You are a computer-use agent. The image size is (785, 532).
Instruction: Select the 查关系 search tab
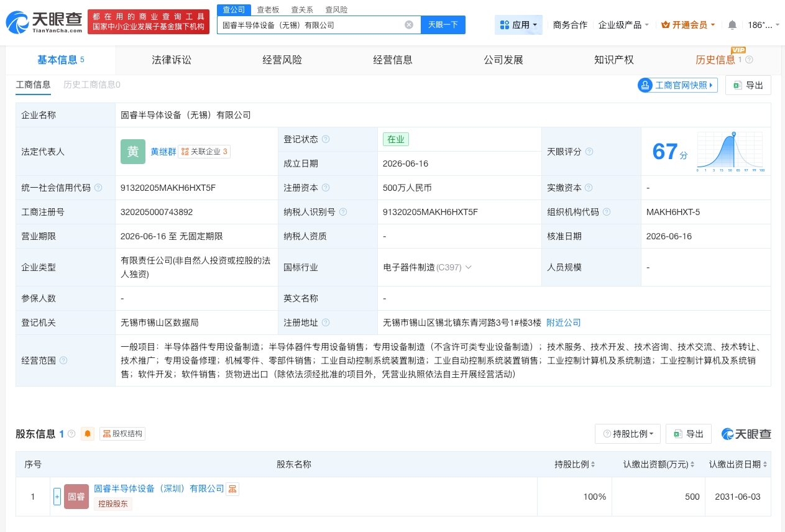[302, 10]
